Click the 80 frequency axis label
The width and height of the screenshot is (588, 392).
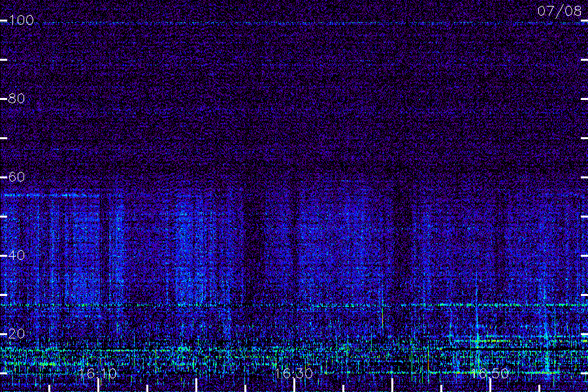coord(16,98)
